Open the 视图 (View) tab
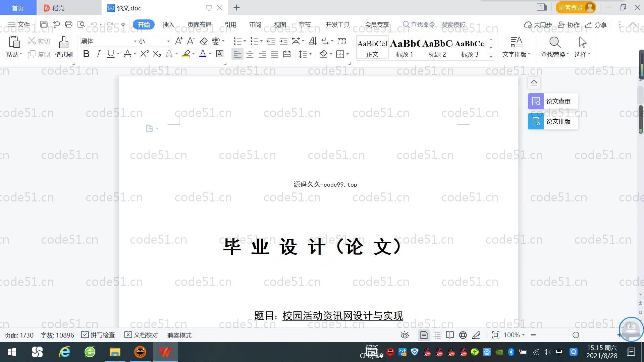644x362 pixels. point(280,24)
